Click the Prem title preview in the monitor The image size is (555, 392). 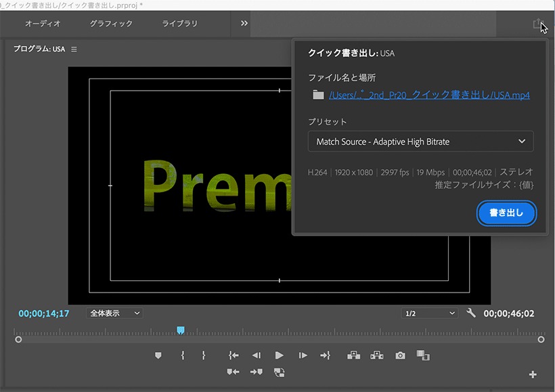tap(218, 186)
